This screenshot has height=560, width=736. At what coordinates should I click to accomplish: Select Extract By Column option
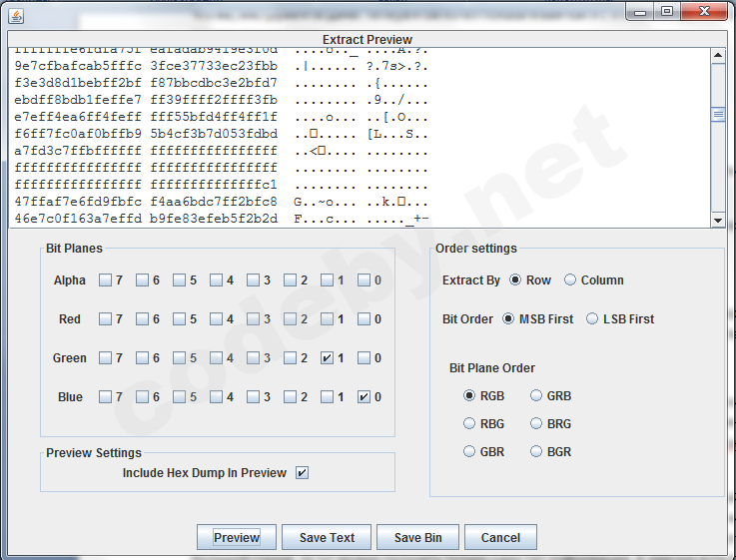coord(570,280)
